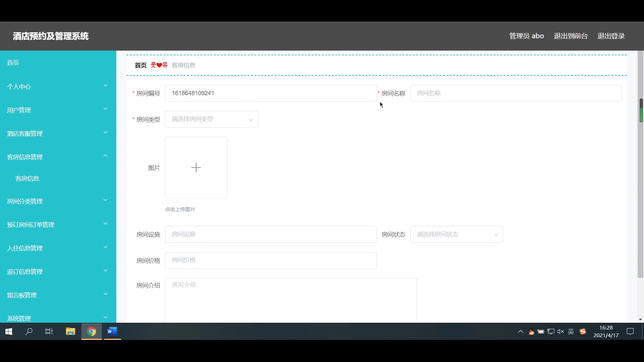Click the Windows search icon
644x362 pixels.
29,331
